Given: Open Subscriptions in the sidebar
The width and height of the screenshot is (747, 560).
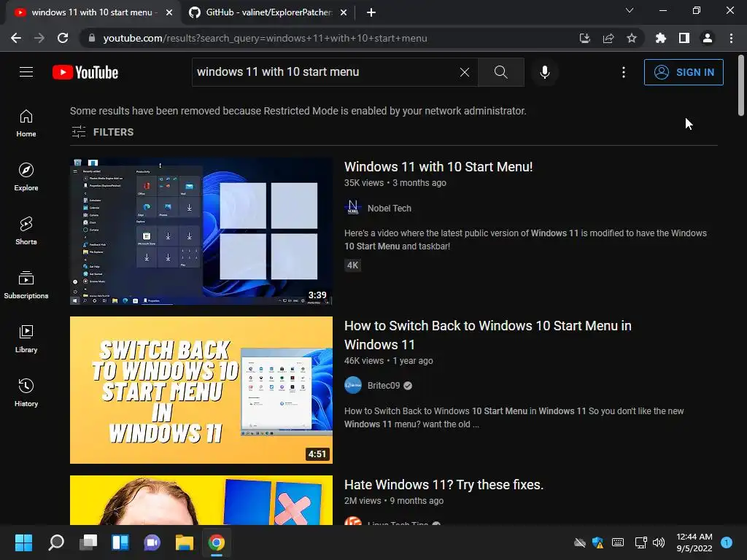Looking at the screenshot, I should [x=26, y=285].
